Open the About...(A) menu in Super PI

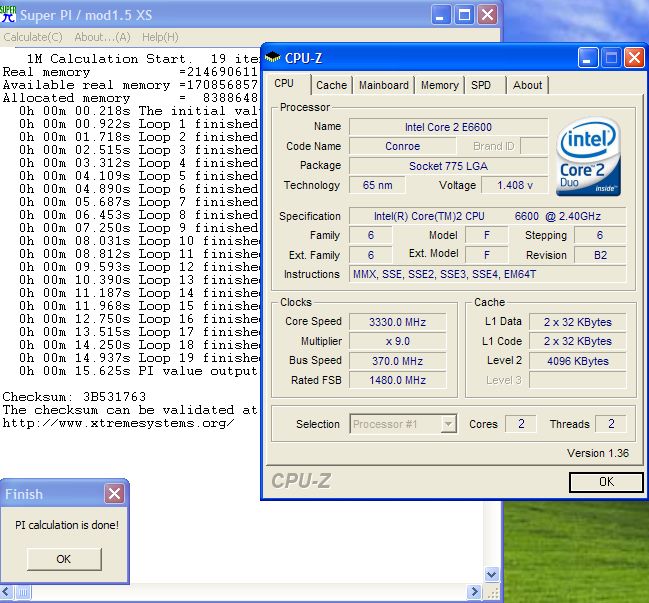pos(103,37)
